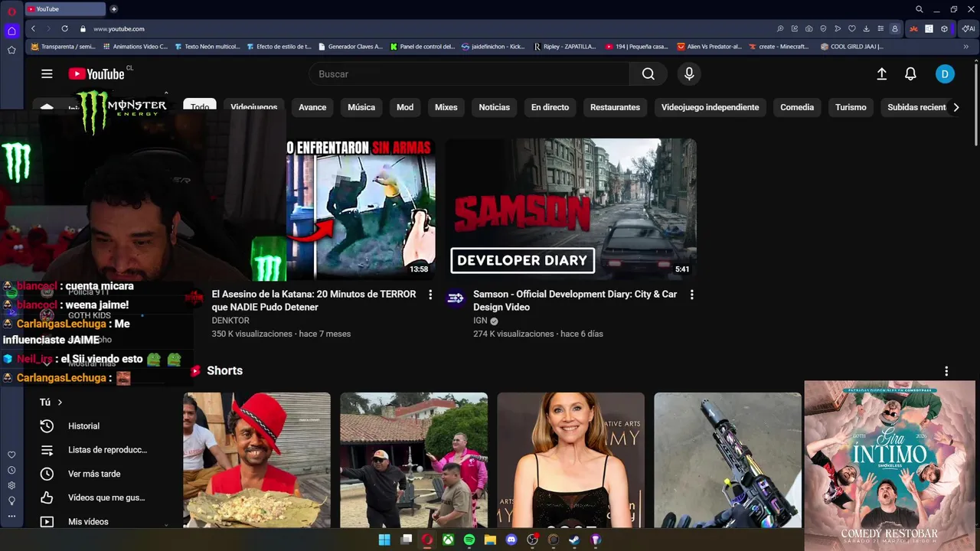
Task: Show more category chips with right arrow
Action: tap(955, 107)
